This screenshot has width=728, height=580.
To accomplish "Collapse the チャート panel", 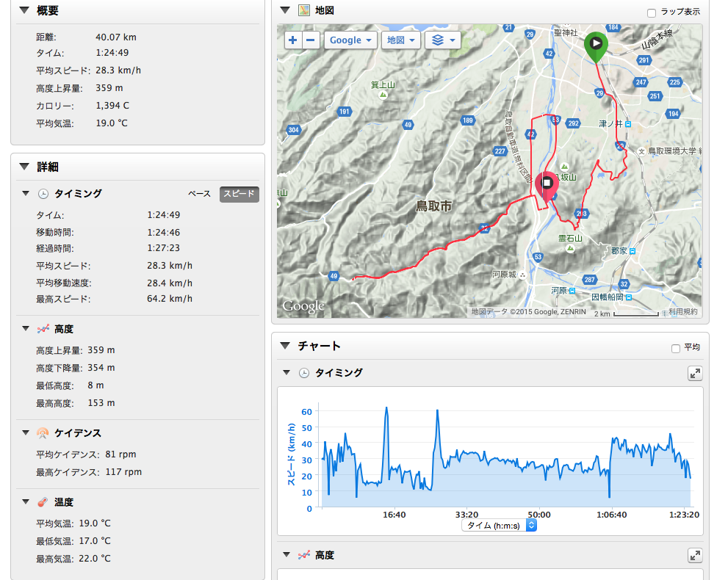I will (285, 345).
